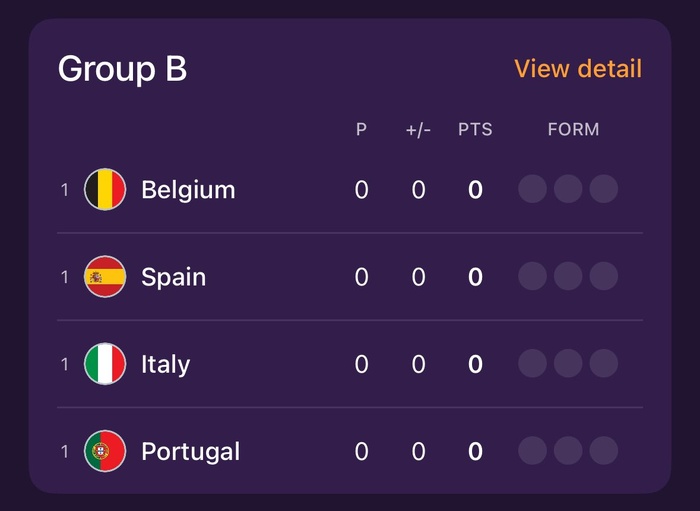Click Belgium's first form circle
The image size is (700, 511).
(x=532, y=189)
